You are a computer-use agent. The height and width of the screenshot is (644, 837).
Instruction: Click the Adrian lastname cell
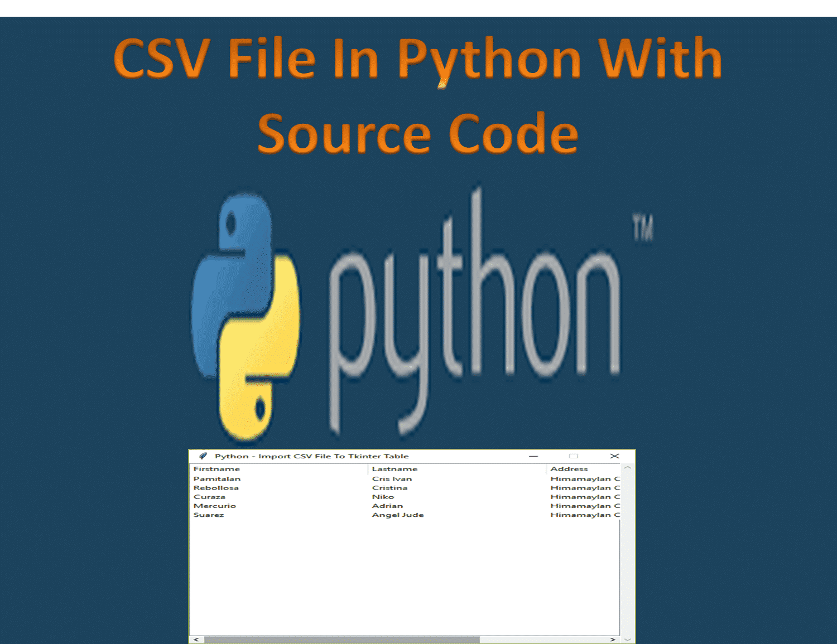coord(388,506)
